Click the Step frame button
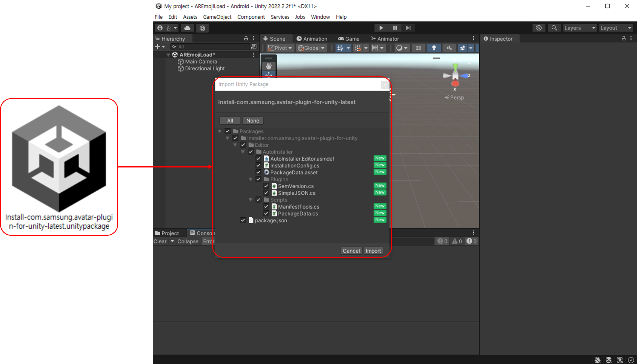Image resolution: width=637 pixels, height=364 pixels. tap(408, 28)
